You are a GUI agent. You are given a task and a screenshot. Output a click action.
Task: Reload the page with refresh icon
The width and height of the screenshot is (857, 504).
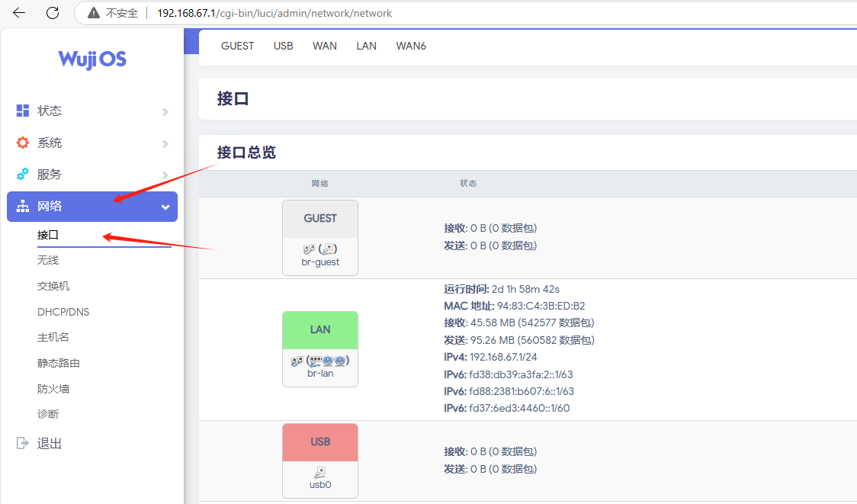53,13
